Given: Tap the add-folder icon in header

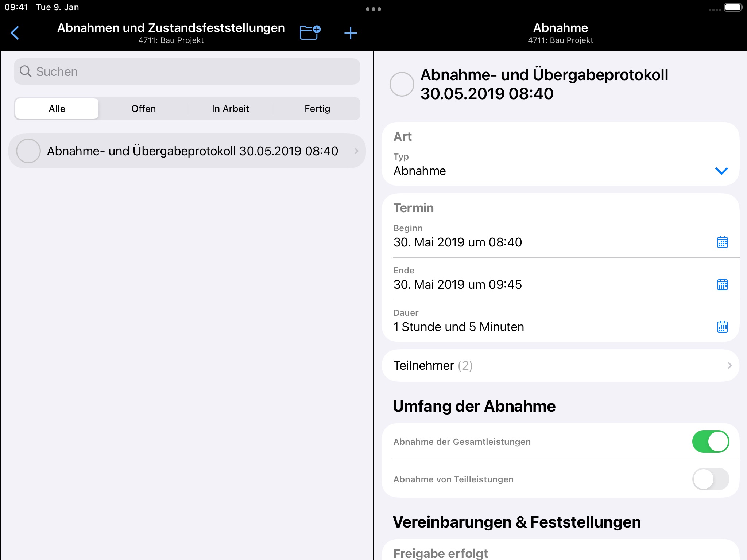Looking at the screenshot, I should point(310,32).
